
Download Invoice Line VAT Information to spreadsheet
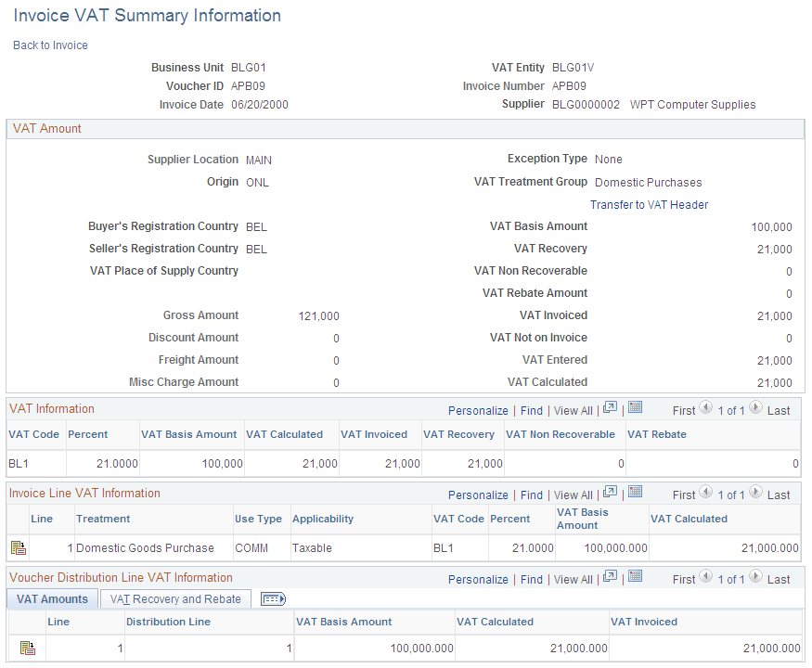click(x=635, y=495)
